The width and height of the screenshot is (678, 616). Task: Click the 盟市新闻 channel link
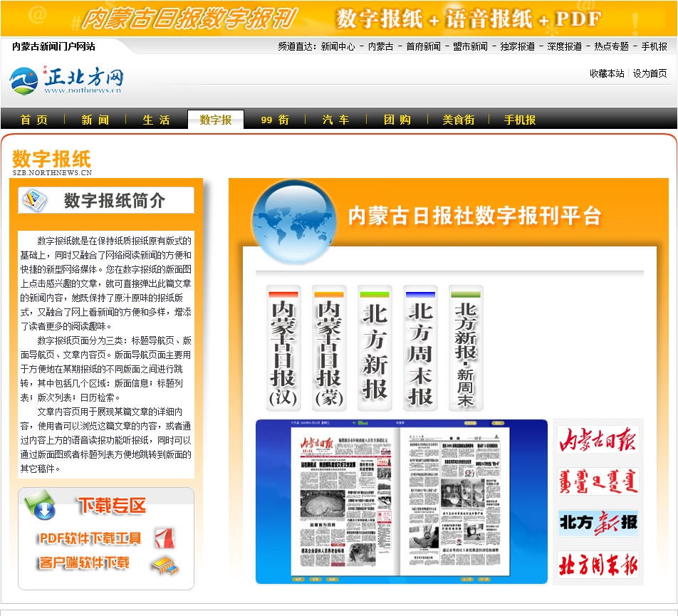click(x=471, y=47)
